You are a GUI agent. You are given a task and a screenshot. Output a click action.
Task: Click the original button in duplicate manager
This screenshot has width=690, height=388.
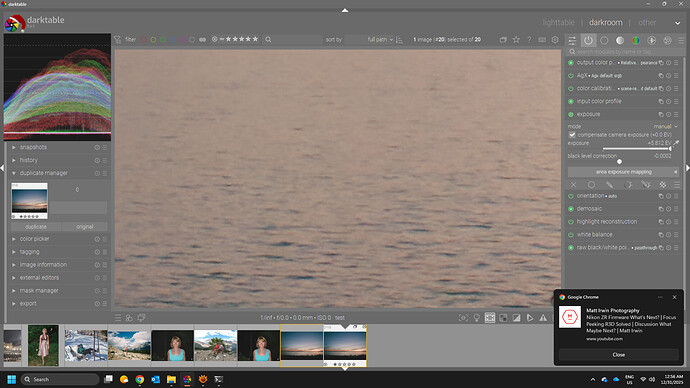[x=84, y=227]
